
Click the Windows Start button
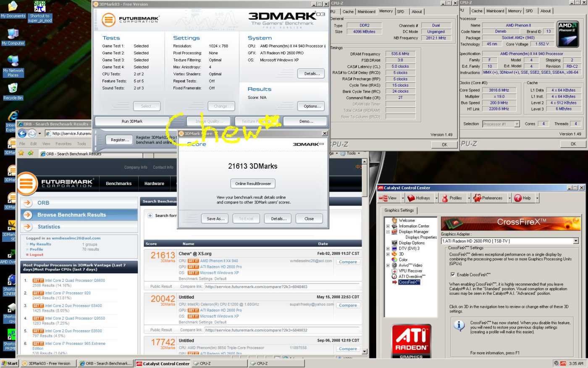[10, 363]
